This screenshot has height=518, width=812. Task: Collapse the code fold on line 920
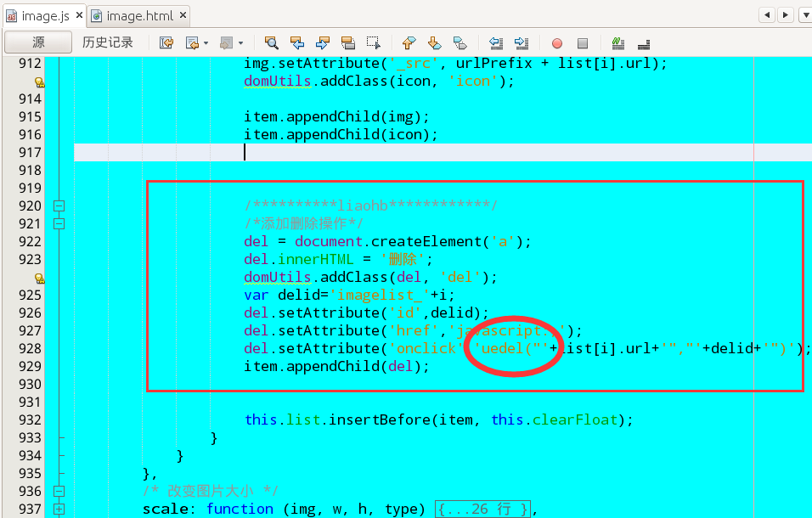59,206
